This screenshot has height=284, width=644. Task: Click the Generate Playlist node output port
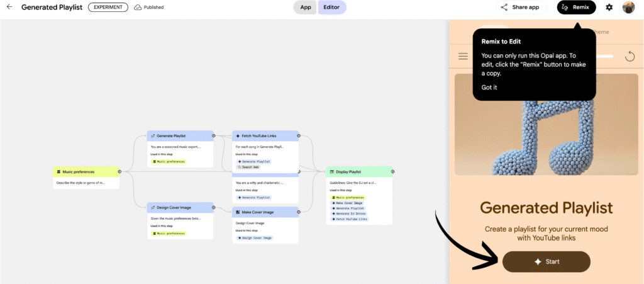(x=214, y=135)
